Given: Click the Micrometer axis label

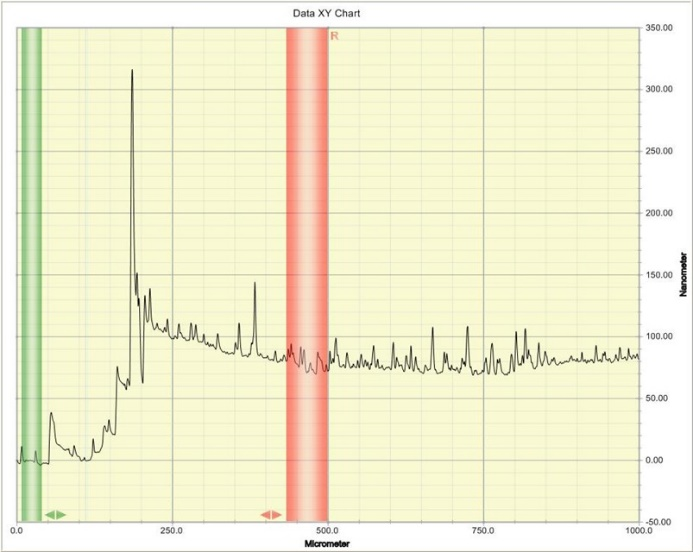Looking at the screenshot, I should click(327, 544).
